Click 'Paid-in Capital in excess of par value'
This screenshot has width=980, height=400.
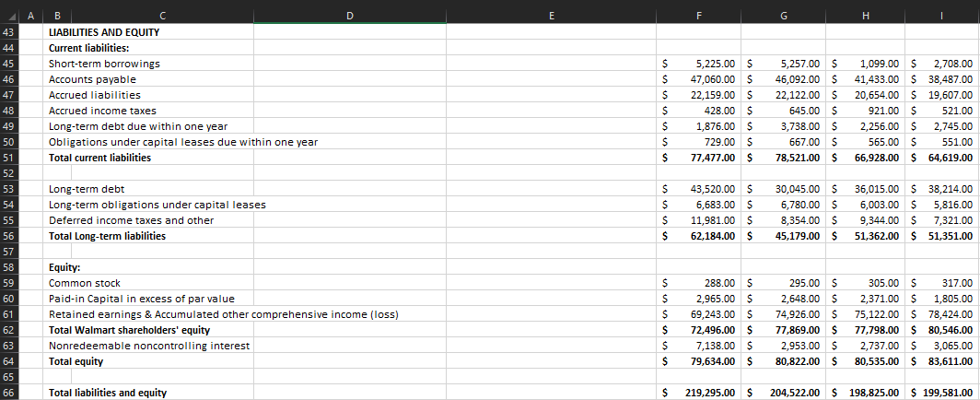(x=142, y=299)
